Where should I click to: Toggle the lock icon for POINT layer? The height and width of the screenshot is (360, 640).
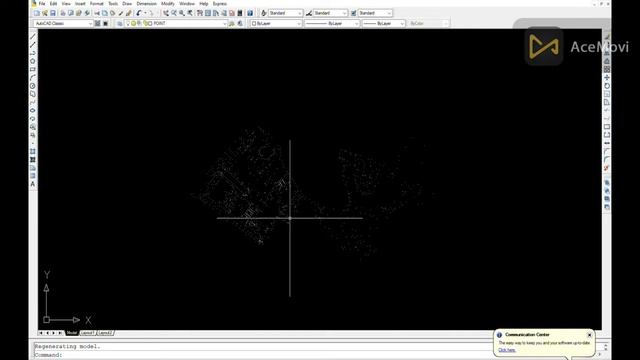(x=145, y=24)
